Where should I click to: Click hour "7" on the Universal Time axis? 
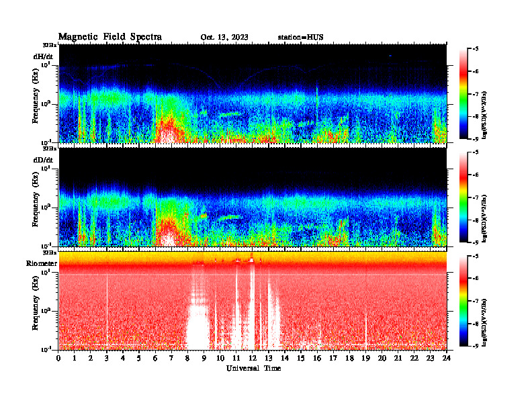pos(172,359)
